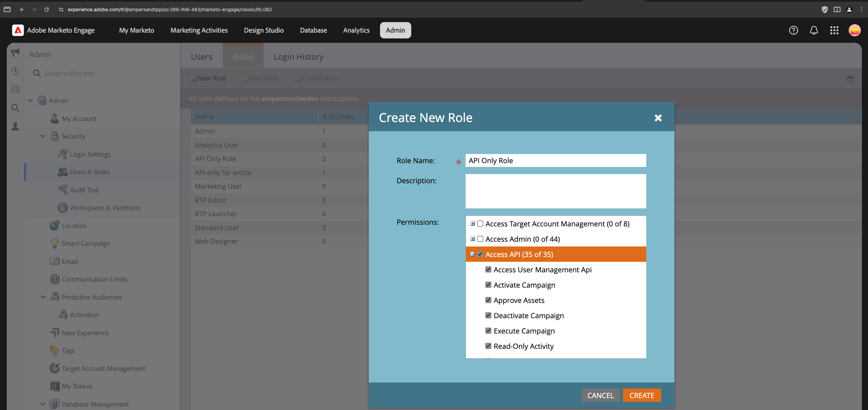Screen dimensions: 868x410
Task: Click into the Description text area
Action: 556,191
